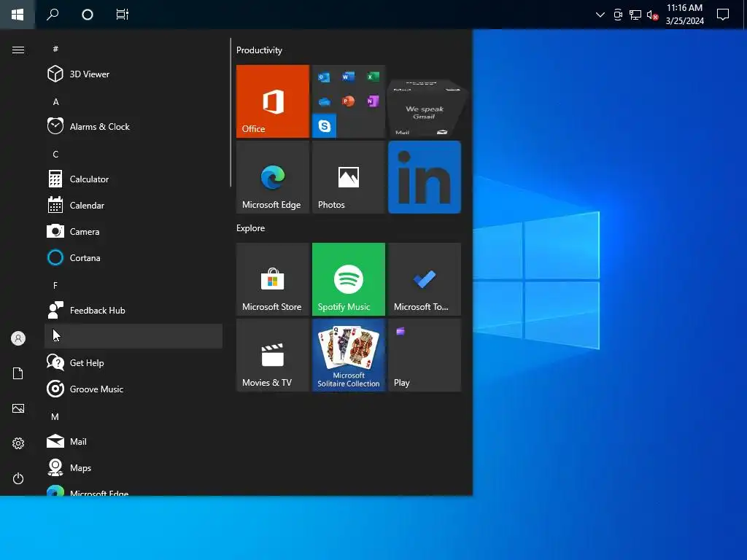Open the user account icon
The width and height of the screenshot is (747, 560).
18,338
